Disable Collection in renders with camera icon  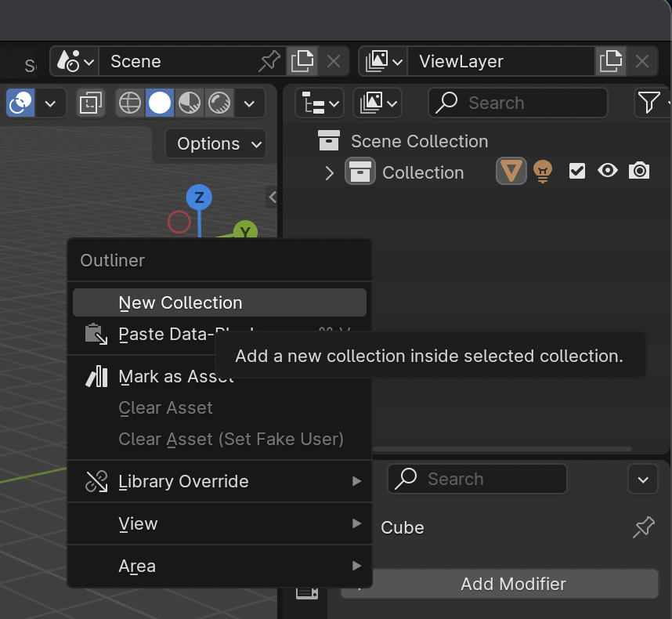pyautogui.click(x=639, y=171)
